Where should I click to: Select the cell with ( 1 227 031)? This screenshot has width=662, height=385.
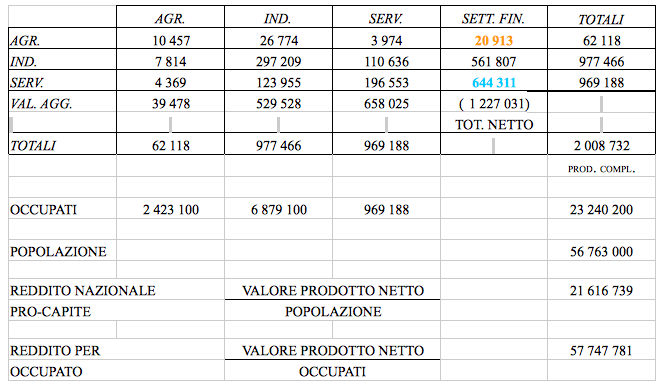click(x=494, y=103)
